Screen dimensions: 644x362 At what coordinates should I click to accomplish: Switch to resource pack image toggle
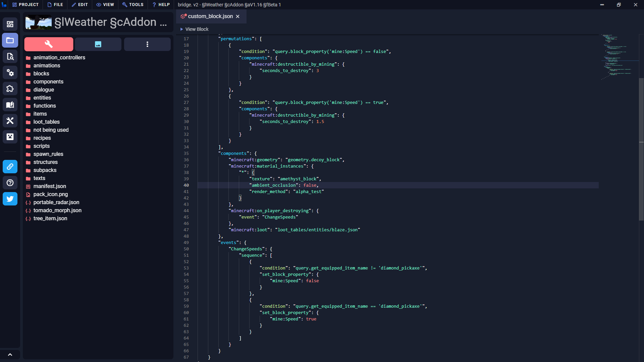[x=98, y=44]
